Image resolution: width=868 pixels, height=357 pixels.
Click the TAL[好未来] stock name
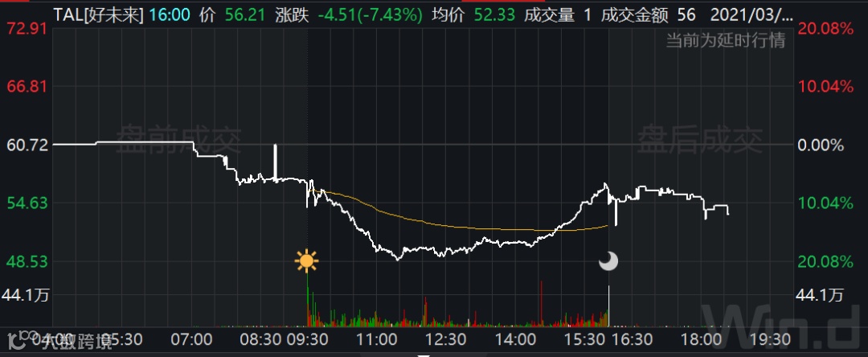tap(100, 15)
